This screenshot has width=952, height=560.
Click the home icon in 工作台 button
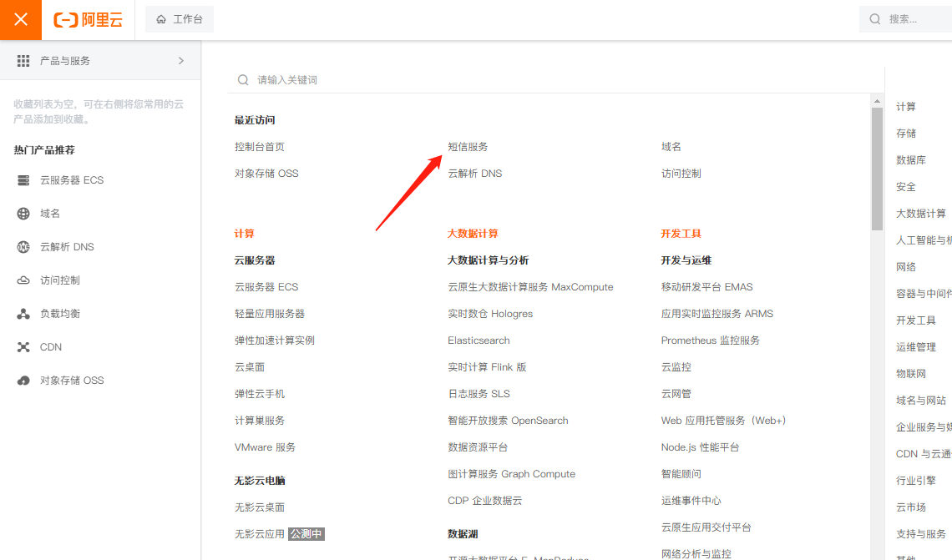pyautogui.click(x=161, y=19)
